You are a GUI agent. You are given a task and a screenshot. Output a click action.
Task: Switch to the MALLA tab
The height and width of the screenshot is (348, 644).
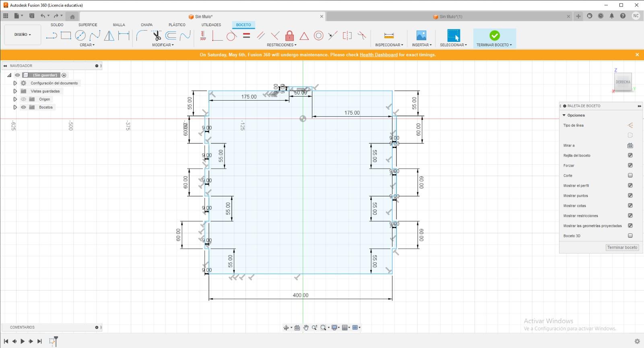click(x=119, y=25)
